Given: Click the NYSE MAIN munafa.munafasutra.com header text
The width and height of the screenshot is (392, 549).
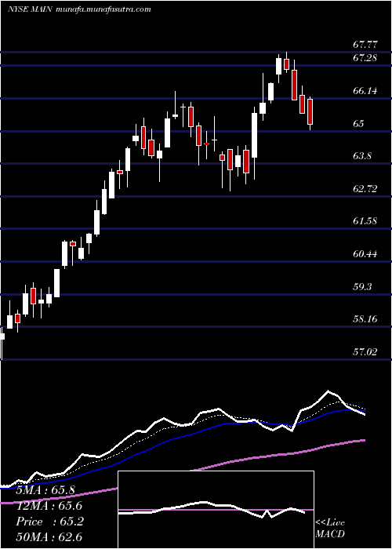Looking at the screenshot, I should (x=79, y=9).
